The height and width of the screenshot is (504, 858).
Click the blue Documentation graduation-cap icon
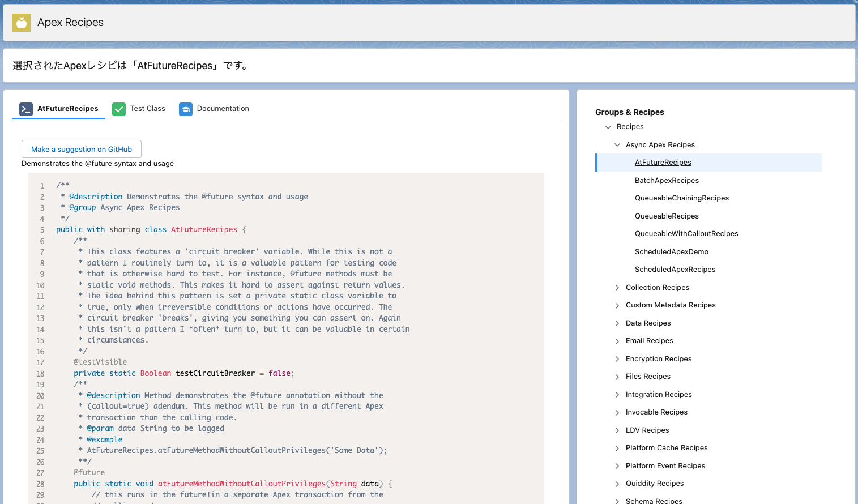click(x=186, y=109)
